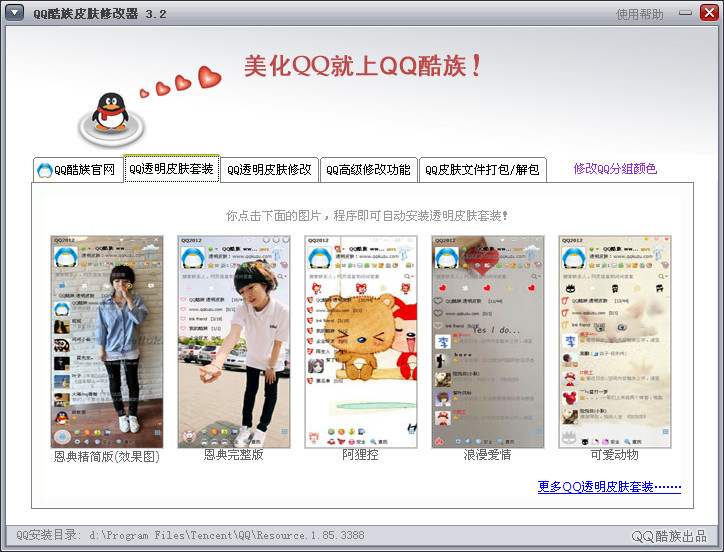Minimize the QQ酷族皮肤修改器 window

[x=685, y=13]
